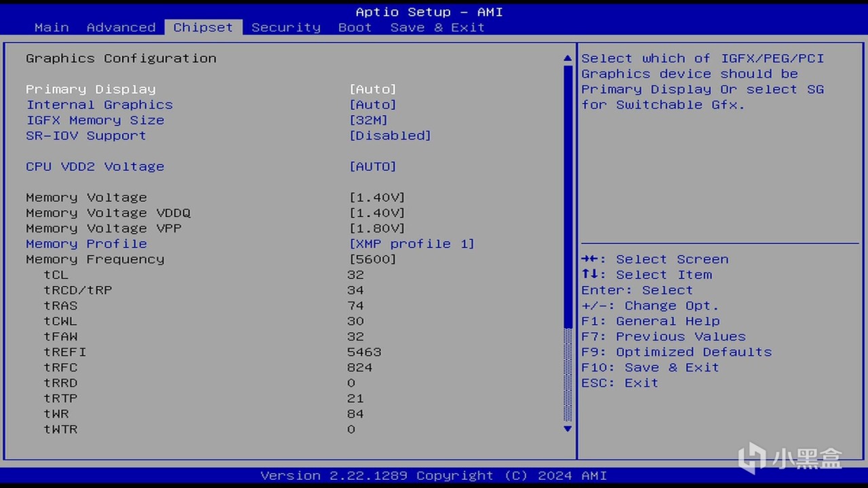
Task: Click the F1: General Help hint
Action: 650,321
